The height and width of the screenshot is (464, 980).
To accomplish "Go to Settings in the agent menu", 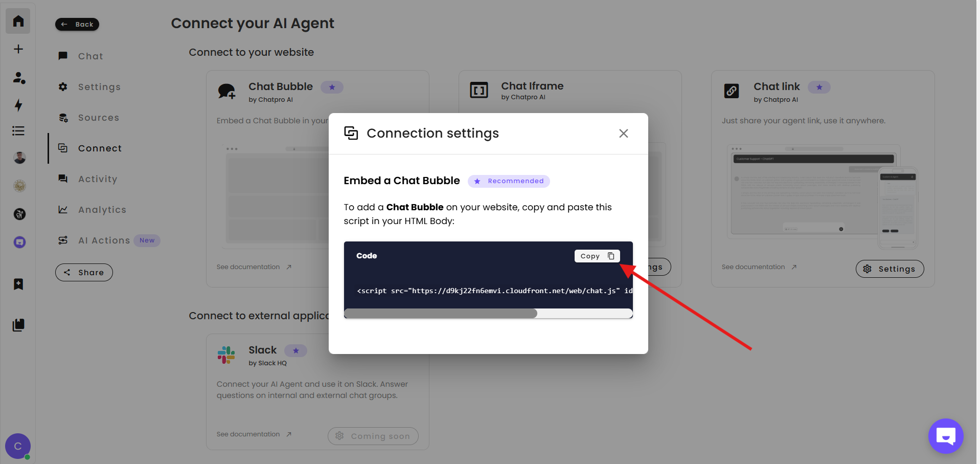I will (x=99, y=87).
